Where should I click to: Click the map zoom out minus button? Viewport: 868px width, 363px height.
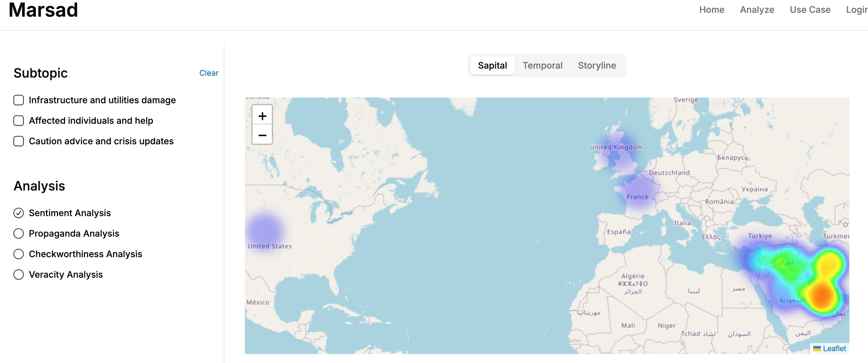click(262, 135)
